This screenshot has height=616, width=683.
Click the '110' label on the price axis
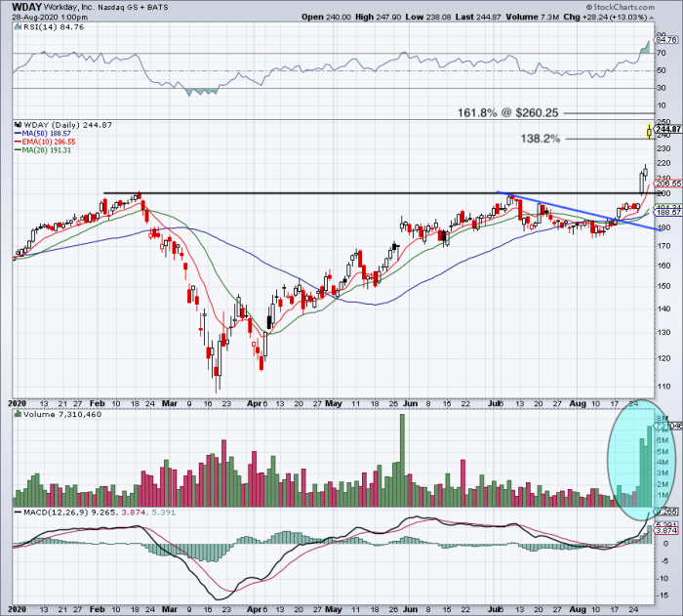[664, 387]
